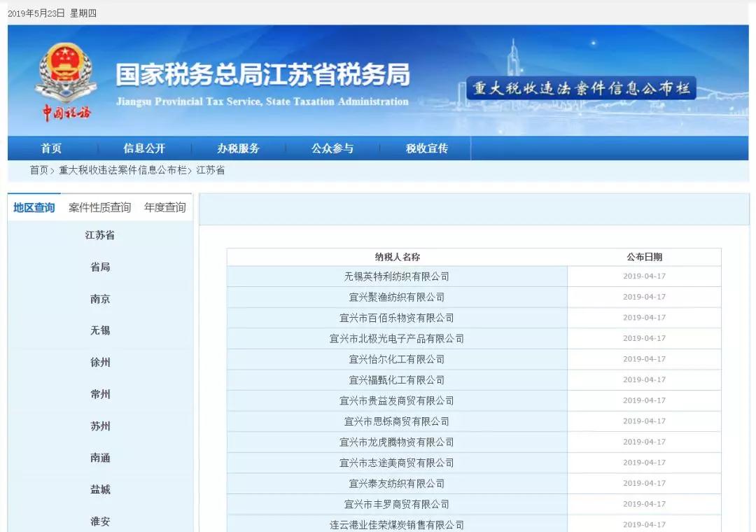Click the date 2019年5月23日 星期四 at top
Image resolution: width=756 pixels, height=532 pixels.
click(x=52, y=13)
